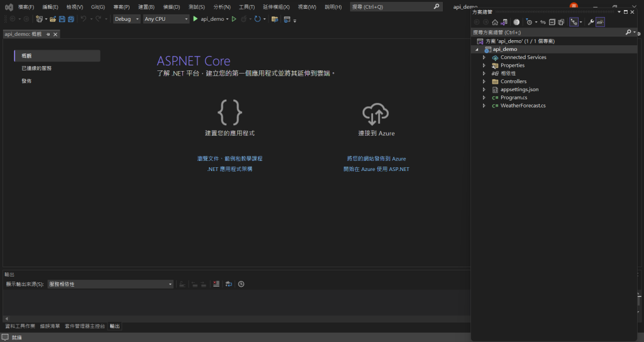Open the .NET 應用程式架構 link
The image size is (644, 342).
(x=230, y=169)
